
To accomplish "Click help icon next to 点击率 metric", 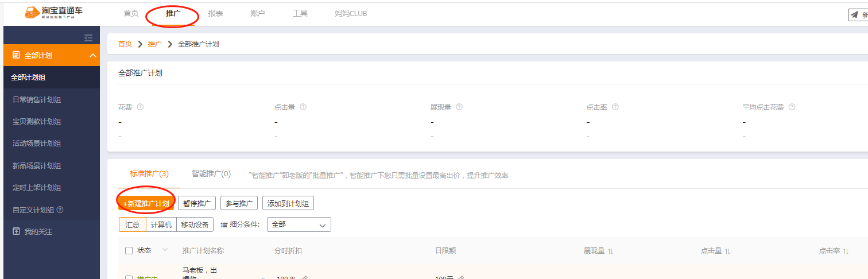I will tap(615, 107).
